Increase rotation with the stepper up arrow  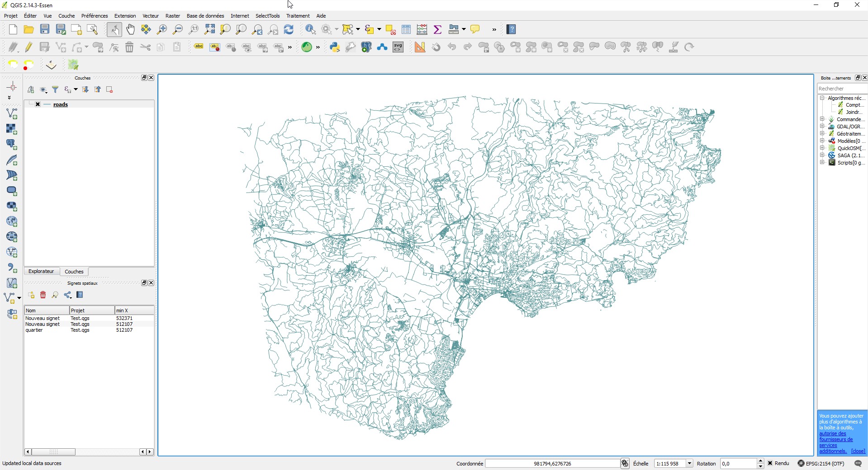coord(760,461)
